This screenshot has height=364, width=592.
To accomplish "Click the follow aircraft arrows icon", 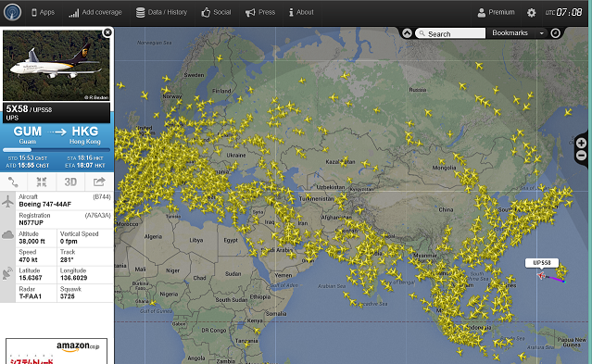I will pos(42,182).
